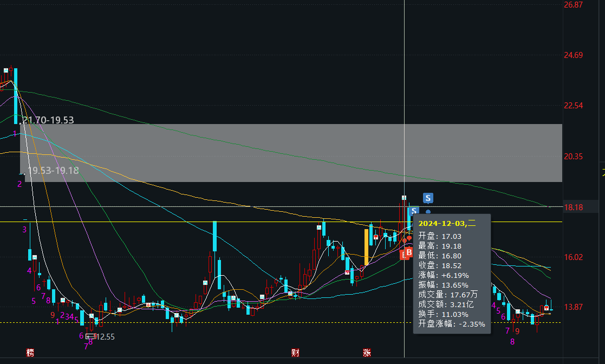Click the 19.53-19.18 gap label
Screen dimensions: 605x364
point(53,171)
